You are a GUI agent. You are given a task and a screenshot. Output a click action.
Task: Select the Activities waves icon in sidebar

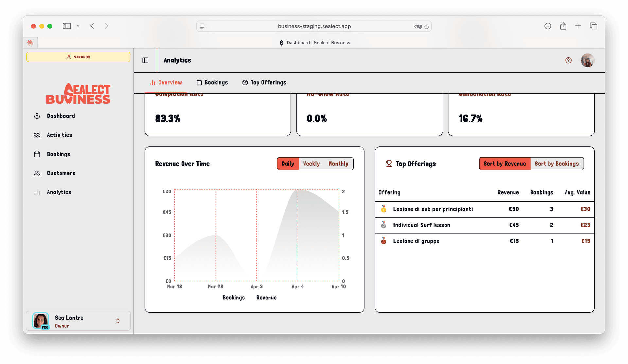click(37, 135)
